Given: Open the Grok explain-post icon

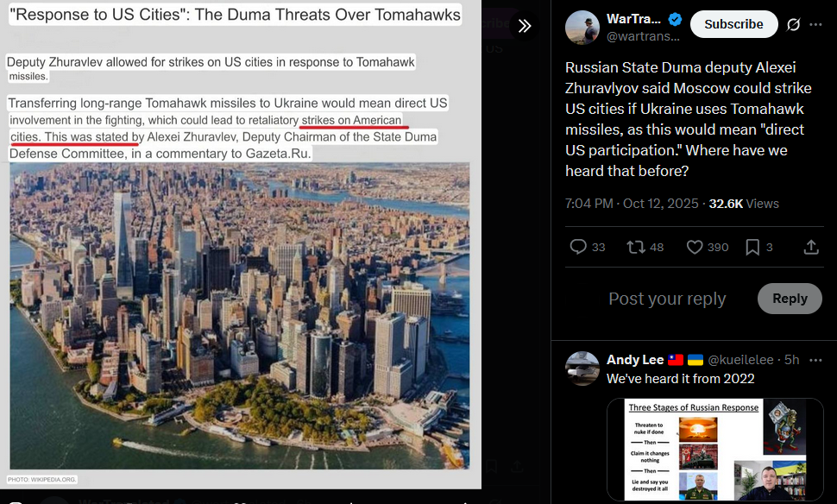Looking at the screenshot, I should (794, 24).
